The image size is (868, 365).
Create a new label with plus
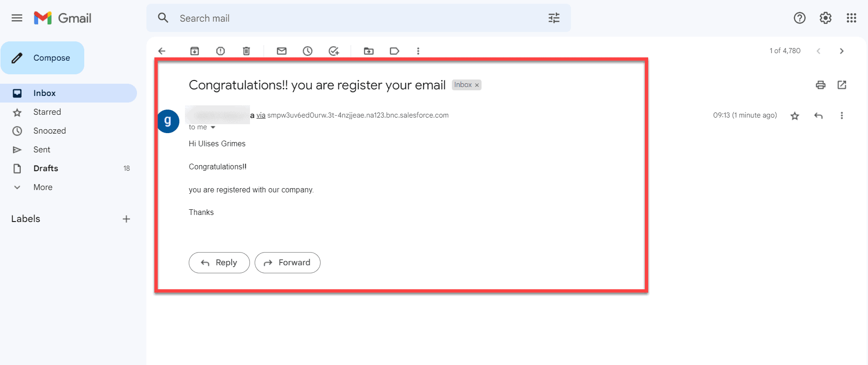126,219
